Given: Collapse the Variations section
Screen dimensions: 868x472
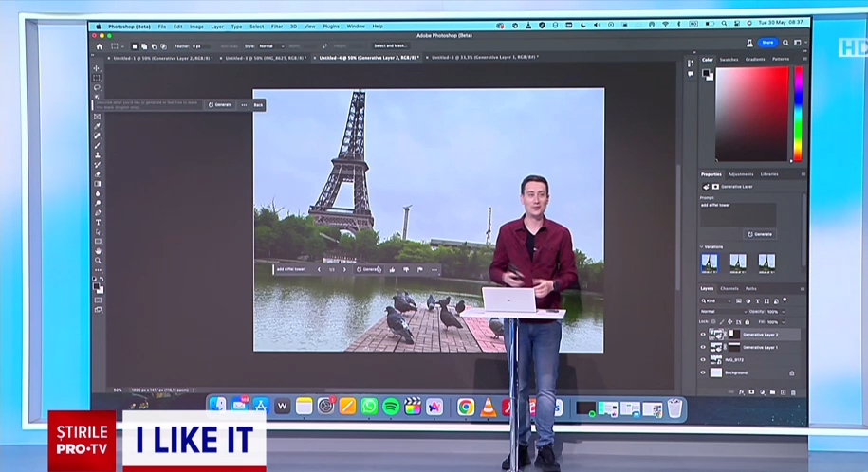Looking at the screenshot, I should pos(702,246).
